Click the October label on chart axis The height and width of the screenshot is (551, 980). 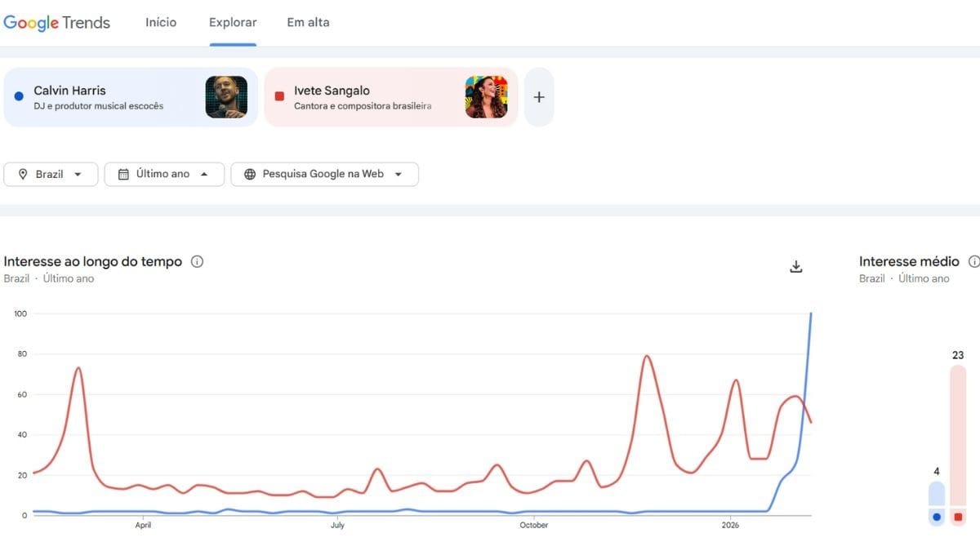tap(534, 526)
